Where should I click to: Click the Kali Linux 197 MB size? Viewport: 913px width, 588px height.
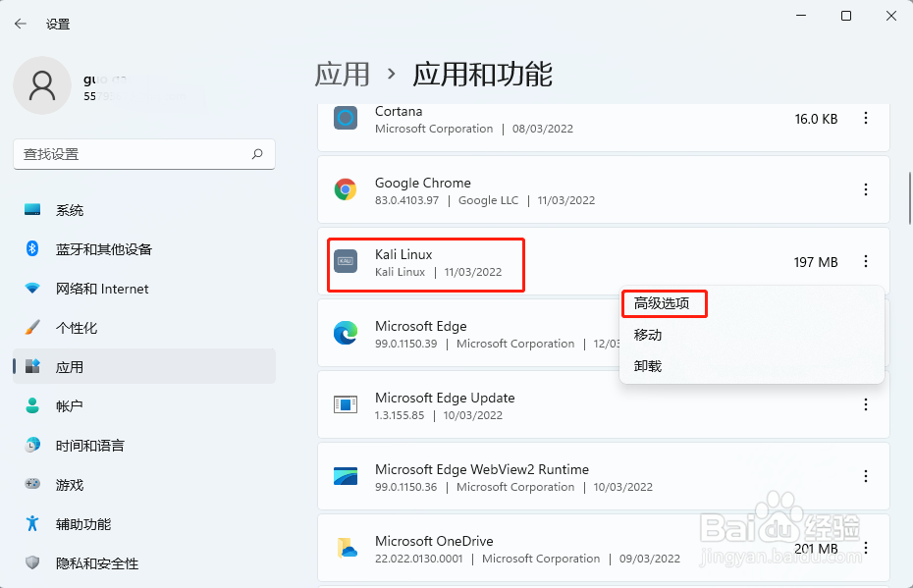tap(816, 262)
